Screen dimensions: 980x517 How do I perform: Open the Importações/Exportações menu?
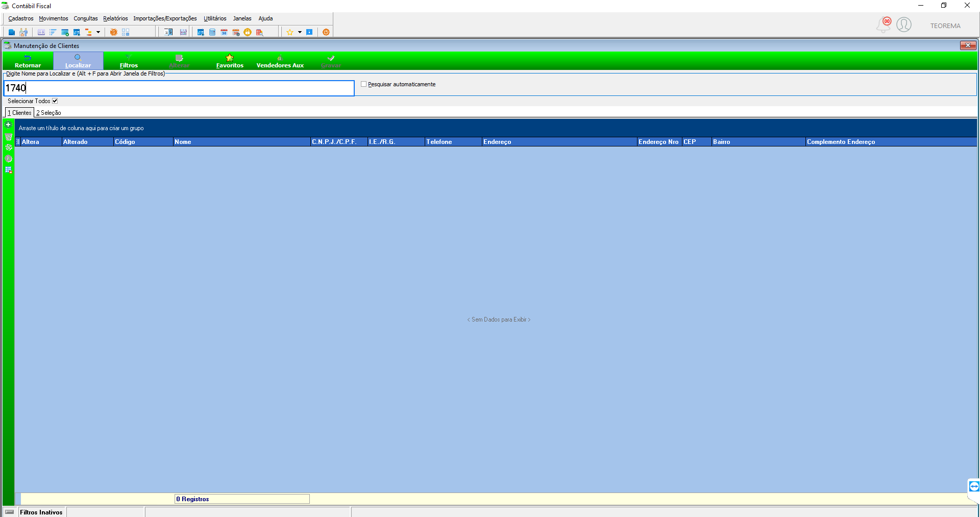(165, 18)
